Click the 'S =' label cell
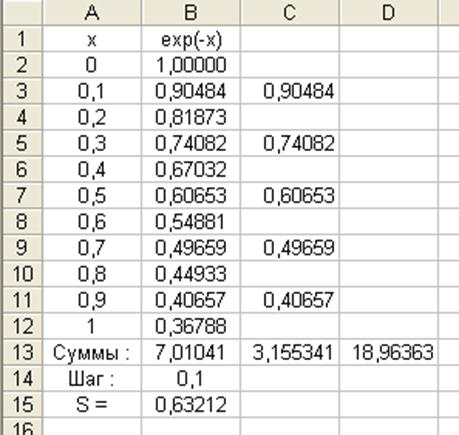This screenshot has width=459, height=435. [x=92, y=405]
